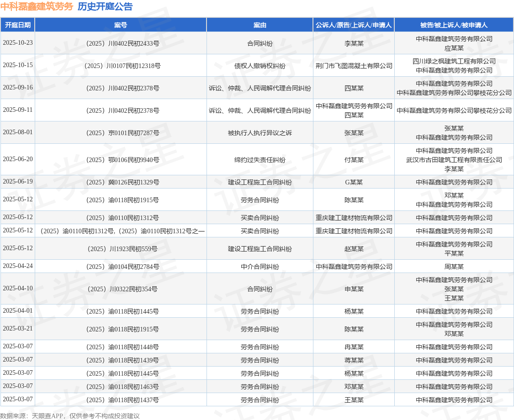Image resolution: width=514 pixels, height=420 pixels.
Task: Click plaintiff 王某某 in last row
Action: [x=354, y=400]
